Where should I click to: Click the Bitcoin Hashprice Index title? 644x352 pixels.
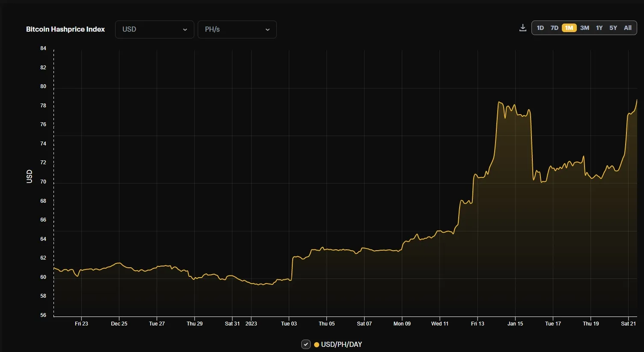point(65,29)
